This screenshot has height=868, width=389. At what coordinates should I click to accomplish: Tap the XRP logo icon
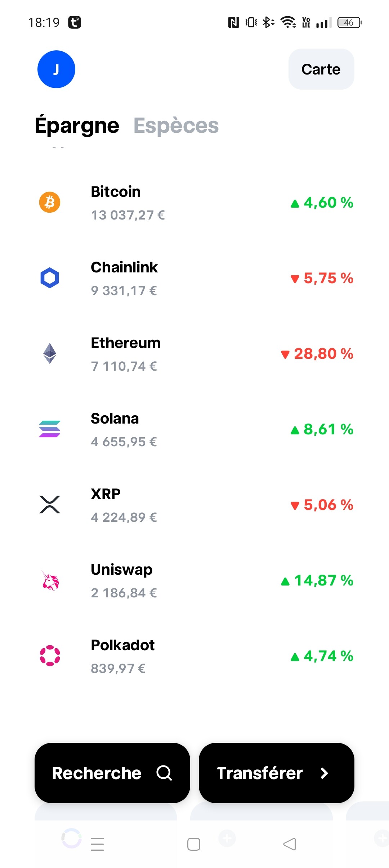tap(50, 505)
